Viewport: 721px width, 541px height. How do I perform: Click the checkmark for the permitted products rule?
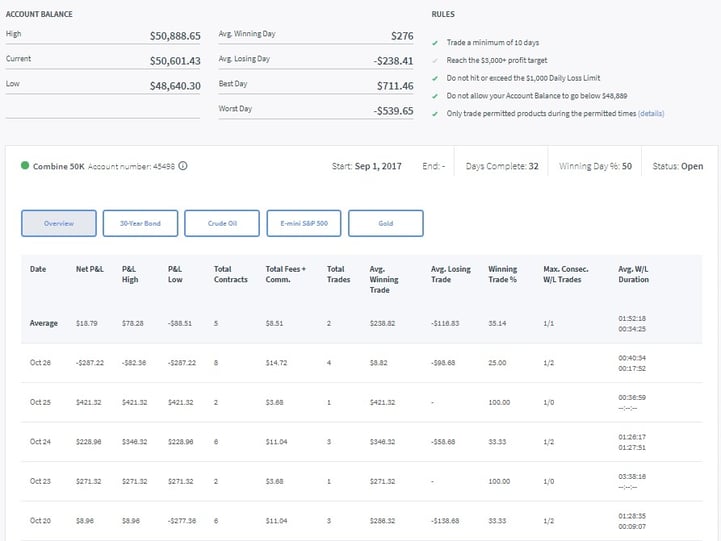point(435,114)
